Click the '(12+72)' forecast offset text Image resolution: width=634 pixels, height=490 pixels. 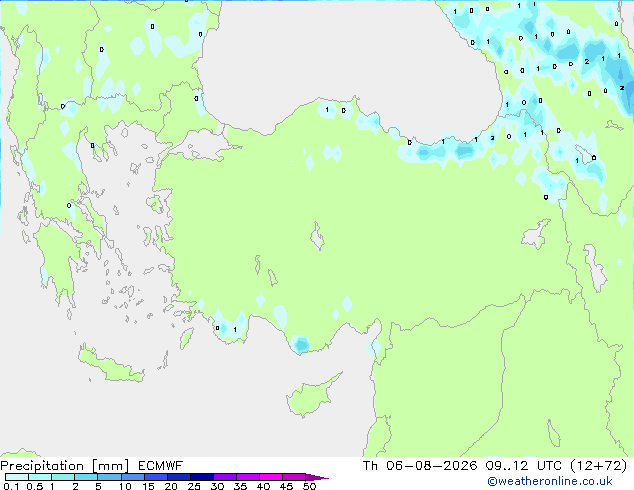pos(599,466)
